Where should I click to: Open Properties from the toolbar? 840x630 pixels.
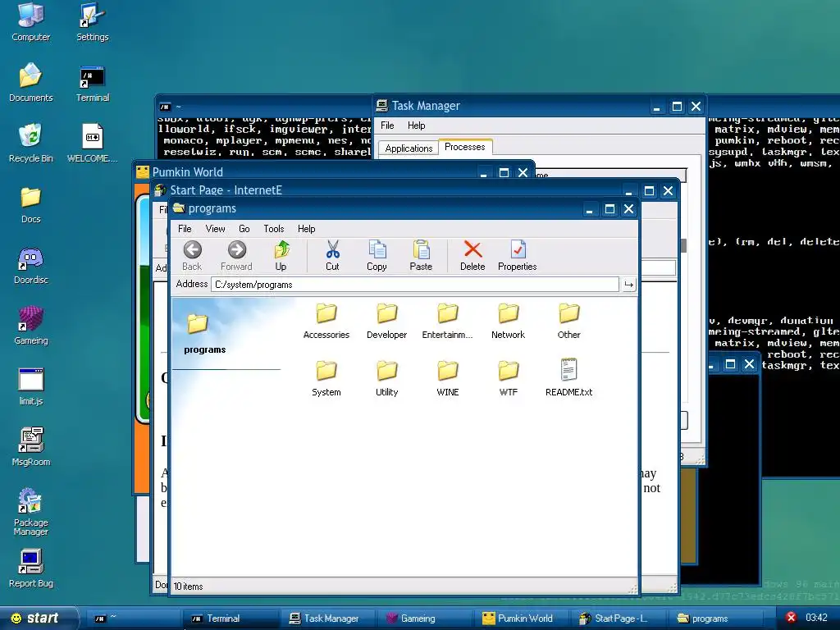click(x=517, y=256)
